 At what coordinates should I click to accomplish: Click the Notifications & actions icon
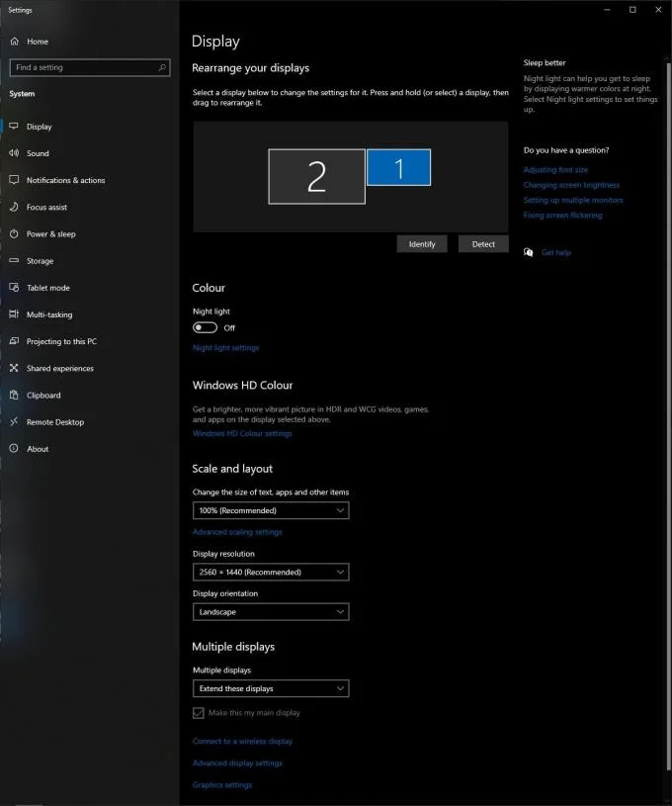click(x=14, y=179)
